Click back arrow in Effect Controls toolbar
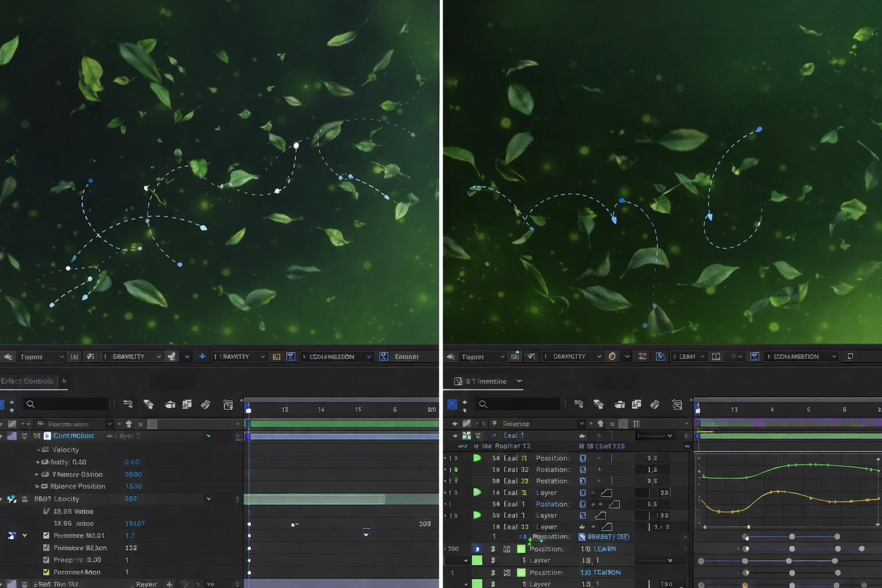Screen dimensions: 882x588 pyautogui.click(x=8, y=357)
